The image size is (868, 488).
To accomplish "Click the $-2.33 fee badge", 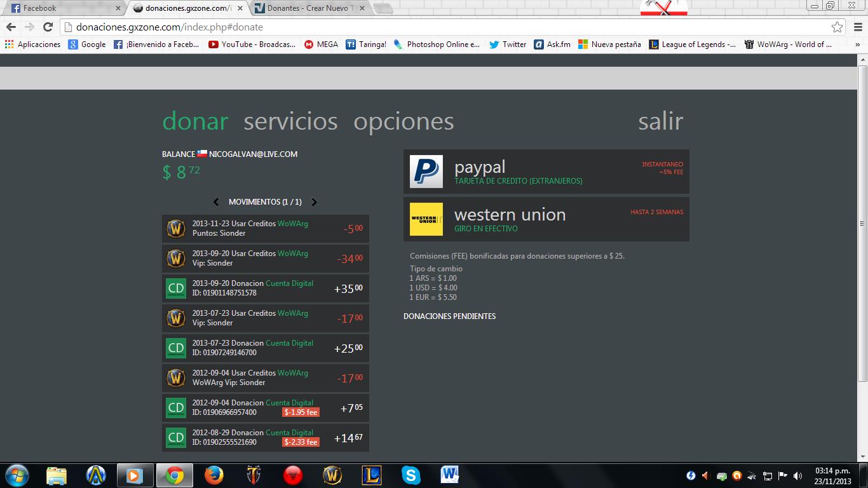I will click(x=301, y=442).
